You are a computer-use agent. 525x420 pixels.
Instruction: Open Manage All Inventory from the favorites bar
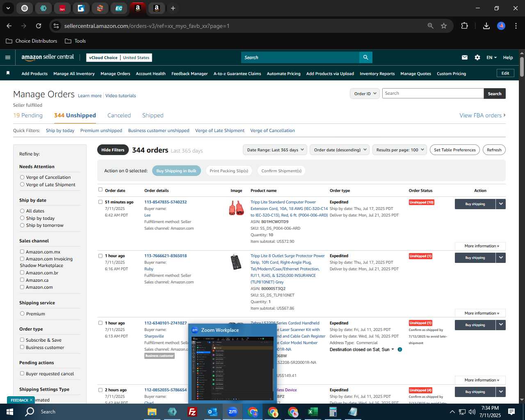[x=74, y=74]
